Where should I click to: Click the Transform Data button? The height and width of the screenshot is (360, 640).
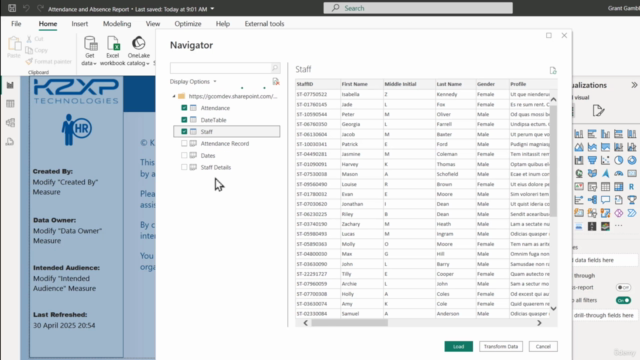(x=501, y=347)
